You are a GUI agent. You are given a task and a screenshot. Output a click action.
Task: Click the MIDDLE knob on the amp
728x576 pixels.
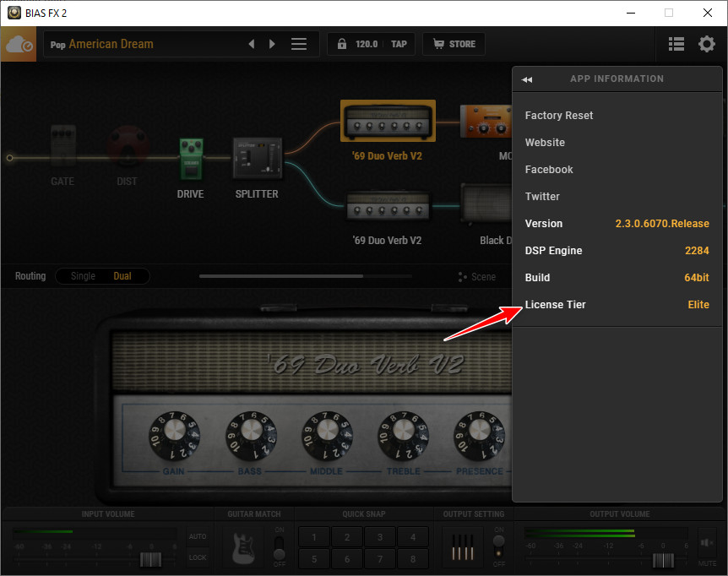pos(328,435)
